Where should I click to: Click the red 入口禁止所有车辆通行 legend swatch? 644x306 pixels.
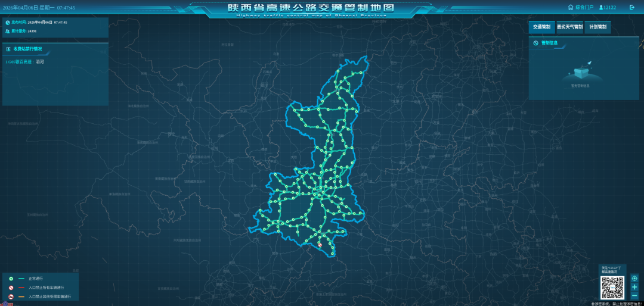(22, 288)
